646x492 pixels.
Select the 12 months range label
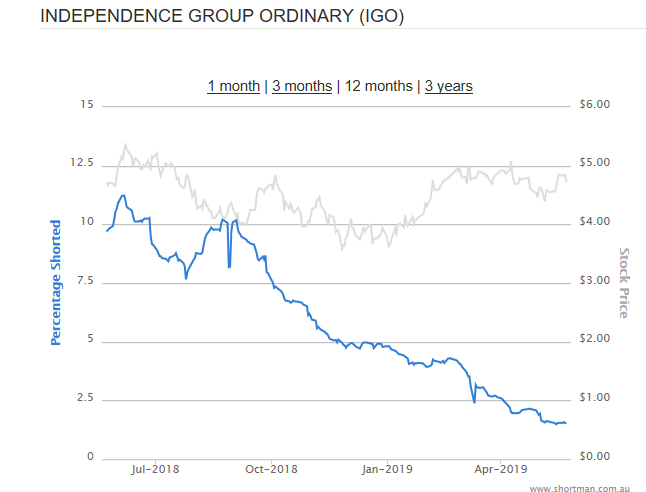pos(378,86)
